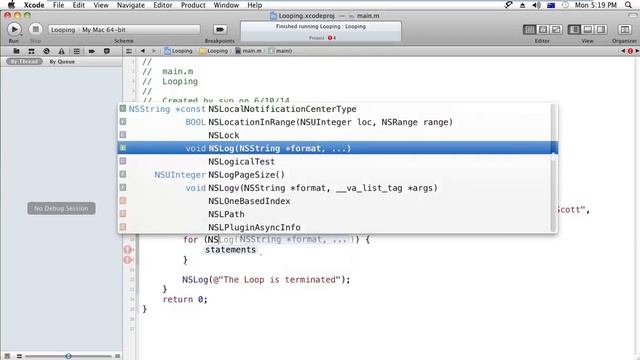Show the Search navigator icon
This screenshot has height=360, width=640.
(x=47, y=51)
